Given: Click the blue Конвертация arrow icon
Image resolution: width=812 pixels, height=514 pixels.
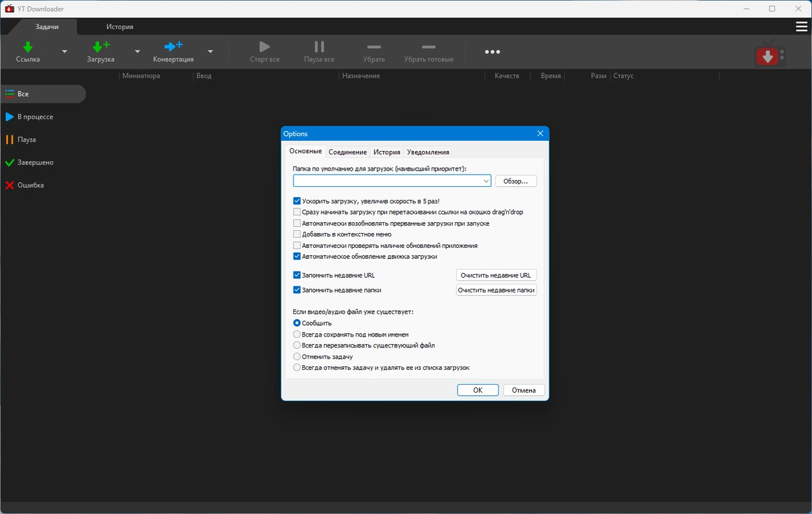Looking at the screenshot, I should point(173,46).
